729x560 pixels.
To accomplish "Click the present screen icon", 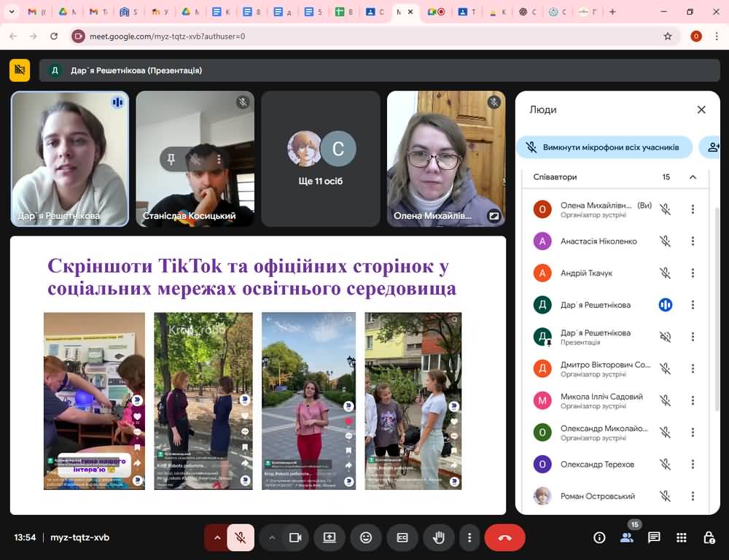I will coord(329,537).
